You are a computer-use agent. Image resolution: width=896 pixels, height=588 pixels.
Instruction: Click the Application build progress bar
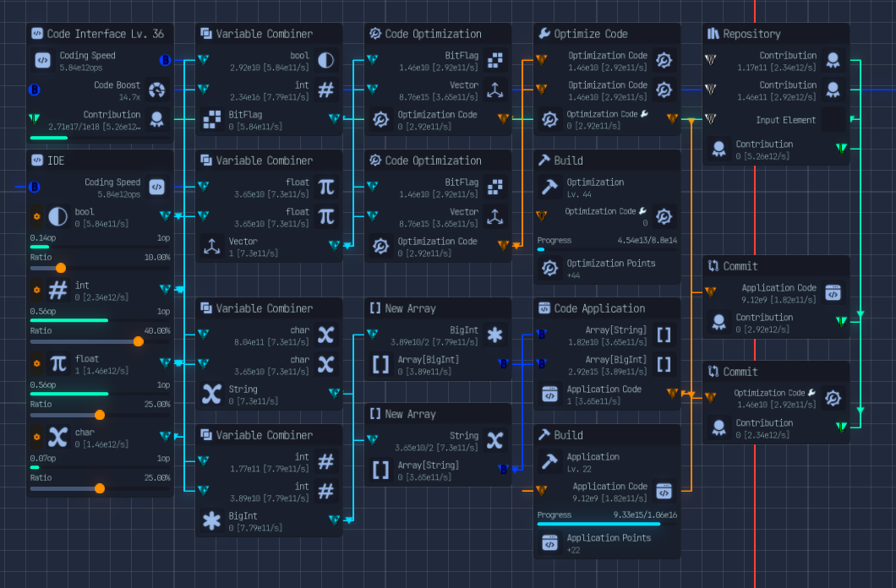tap(606, 525)
